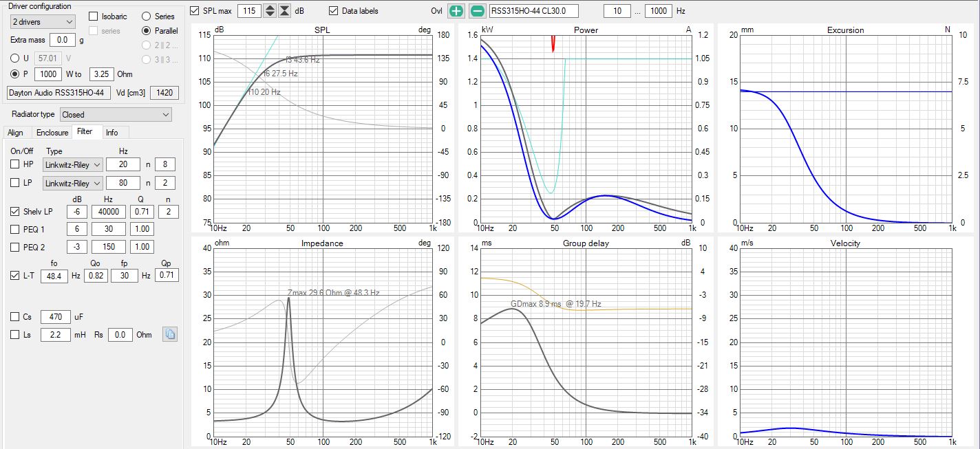Click the HP order n 8 field
Image resolution: width=980 pixels, height=449 pixels.
[165, 164]
